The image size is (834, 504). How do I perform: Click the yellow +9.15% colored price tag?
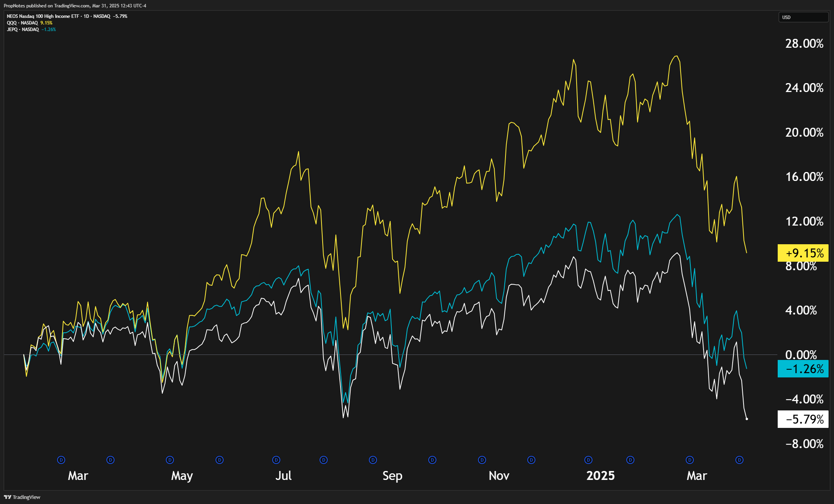click(803, 253)
